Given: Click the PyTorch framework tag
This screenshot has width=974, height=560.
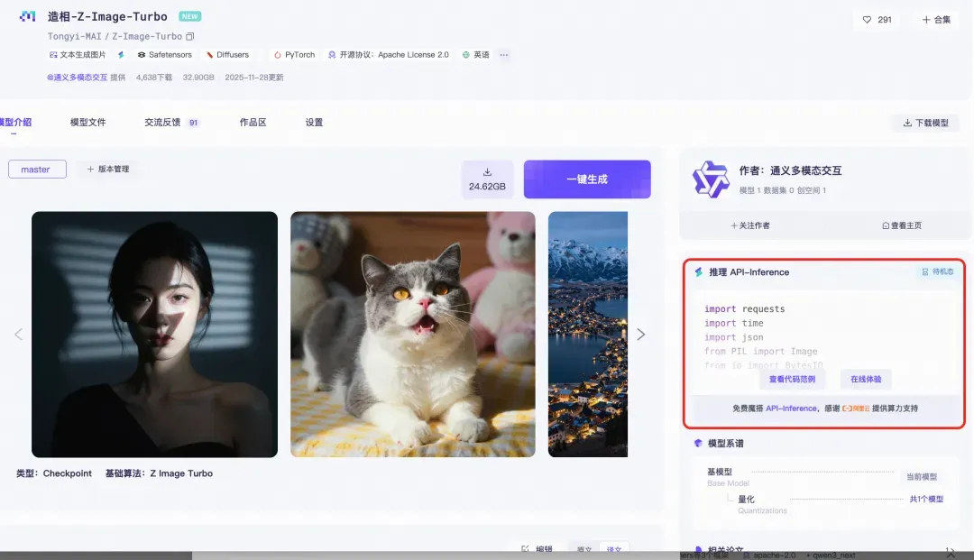Looking at the screenshot, I should coord(294,55).
